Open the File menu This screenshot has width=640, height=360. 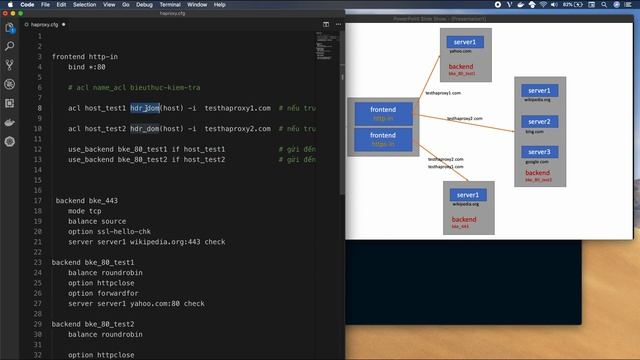45,4
